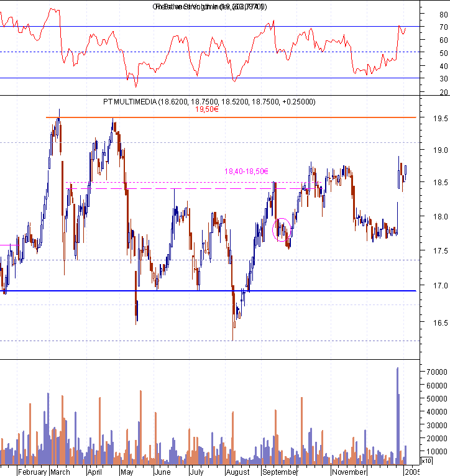
Task: Click the 20 value on RSI axis
Action: pyautogui.click(x=444, y=92)
